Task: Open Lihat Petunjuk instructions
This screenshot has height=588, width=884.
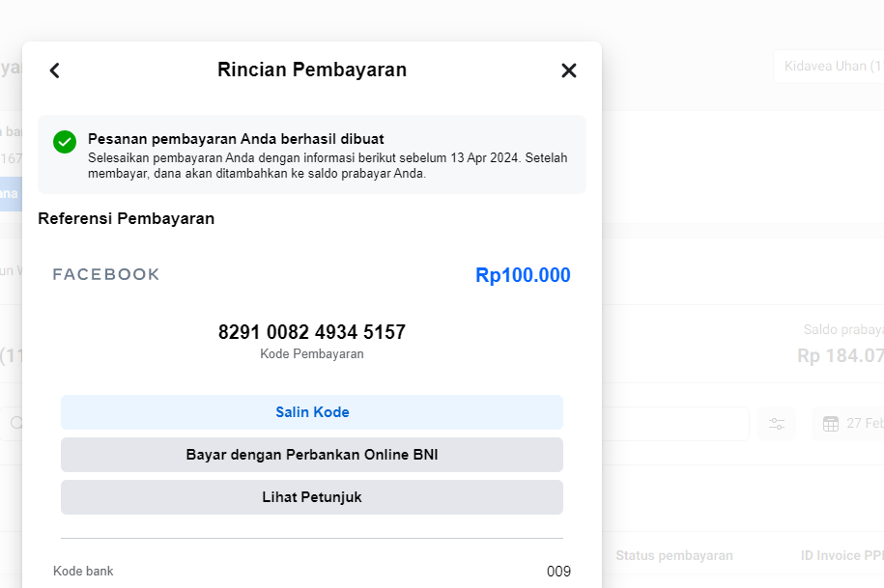Action: click(311, 497)
